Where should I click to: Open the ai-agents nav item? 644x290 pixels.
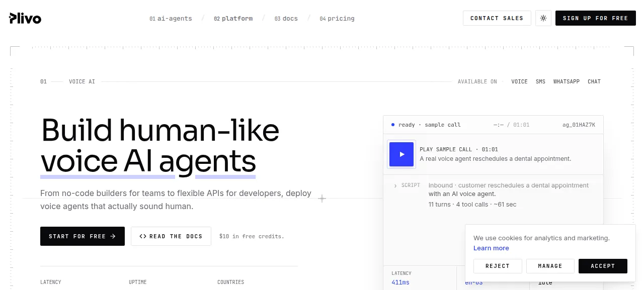(171, 19)
